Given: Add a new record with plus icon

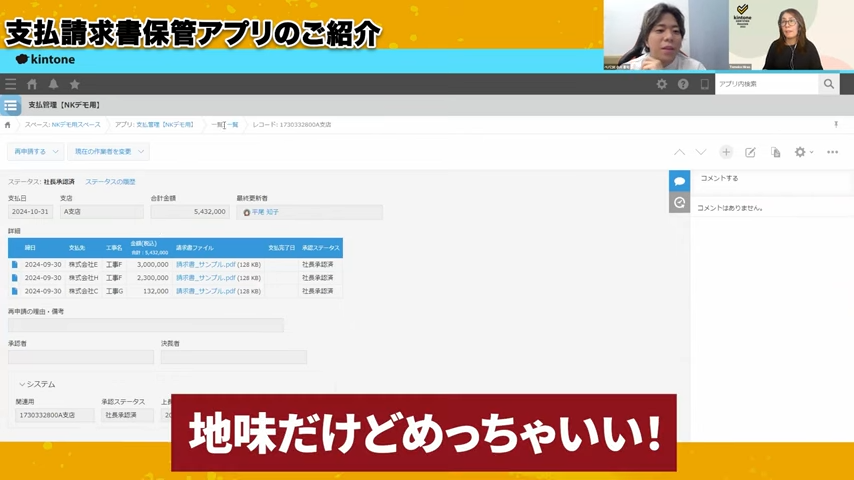Looking at the screenshot, I should 726,152.
